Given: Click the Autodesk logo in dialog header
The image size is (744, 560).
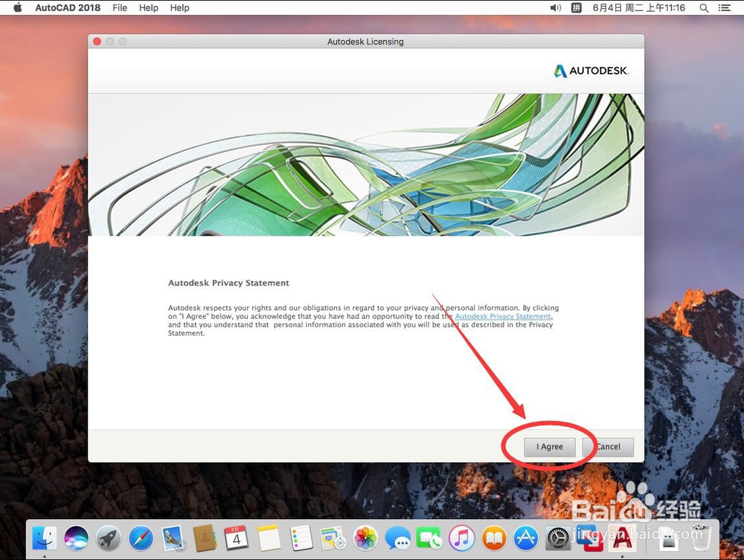Looking at the screenshot, I should (x=591, y=71).
